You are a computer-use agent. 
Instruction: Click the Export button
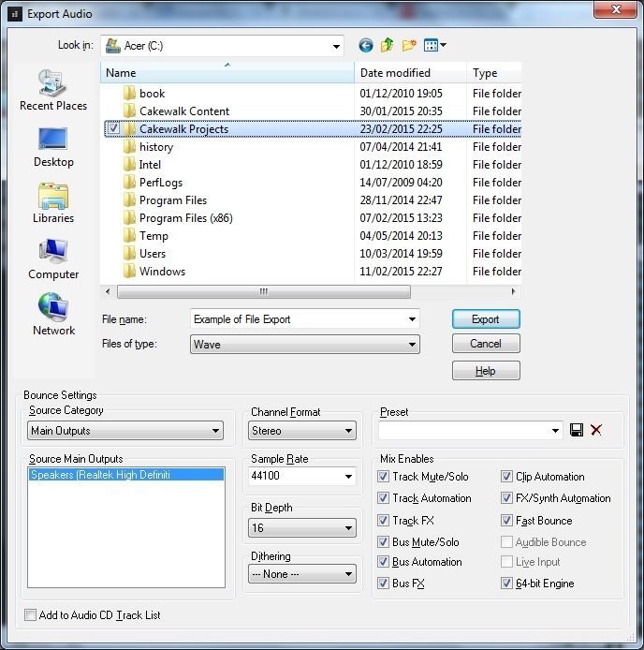[485, 319]
